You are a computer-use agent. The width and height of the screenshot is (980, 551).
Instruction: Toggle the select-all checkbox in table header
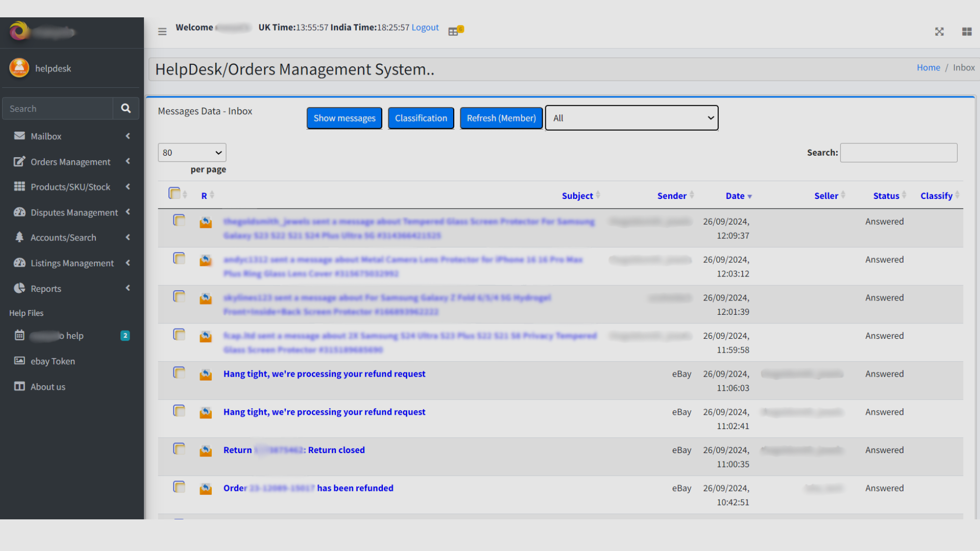(175, 193)
